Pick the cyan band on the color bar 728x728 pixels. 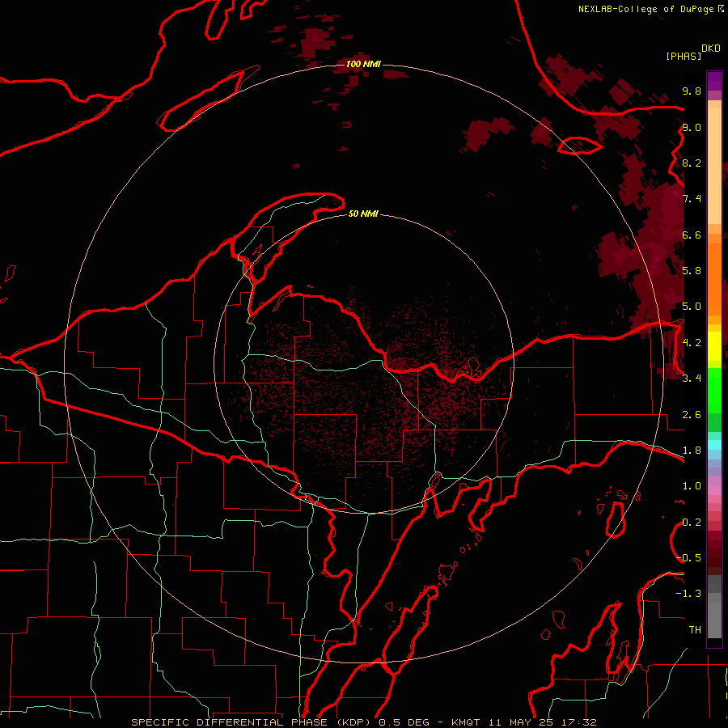(x=714, y=445)
